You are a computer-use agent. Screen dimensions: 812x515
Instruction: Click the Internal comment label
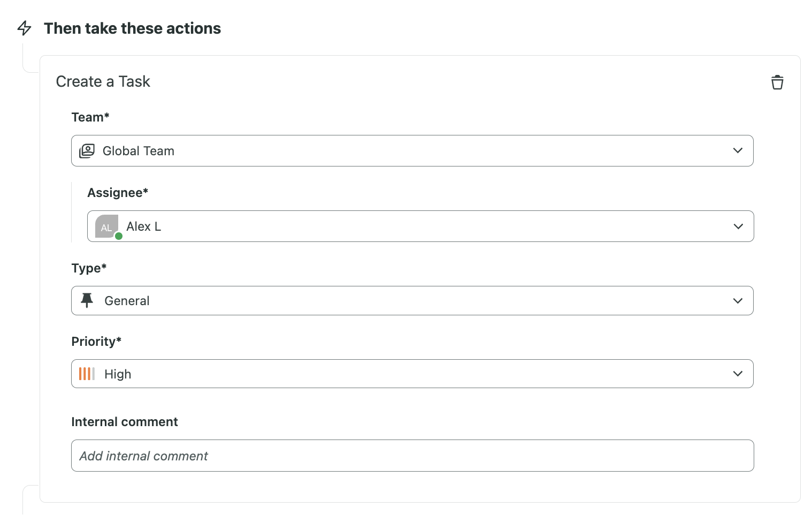click(x=125, y=422)
